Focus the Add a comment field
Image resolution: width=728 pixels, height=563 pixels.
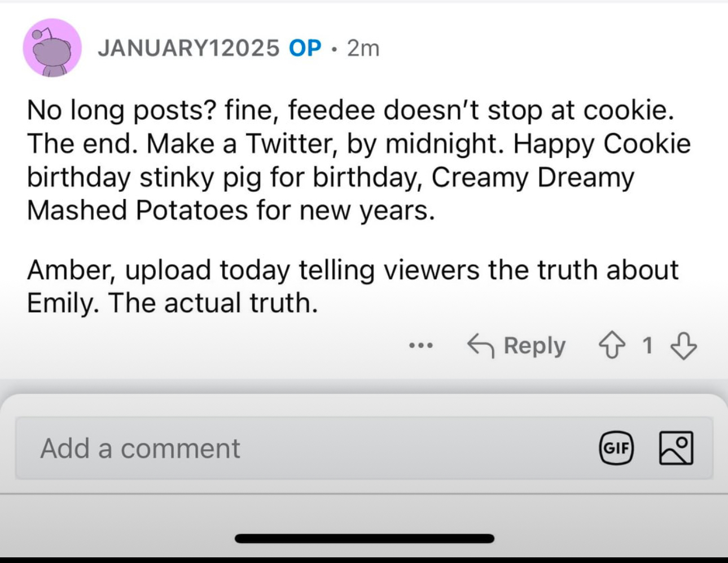click(x=364, y=448)
